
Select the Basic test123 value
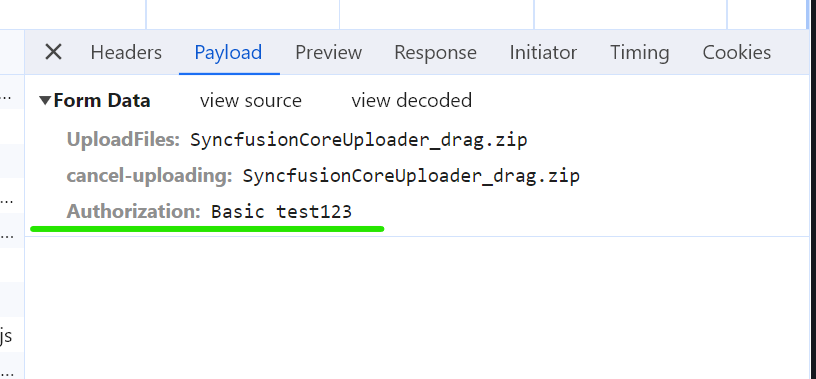(x=282, y=211)
